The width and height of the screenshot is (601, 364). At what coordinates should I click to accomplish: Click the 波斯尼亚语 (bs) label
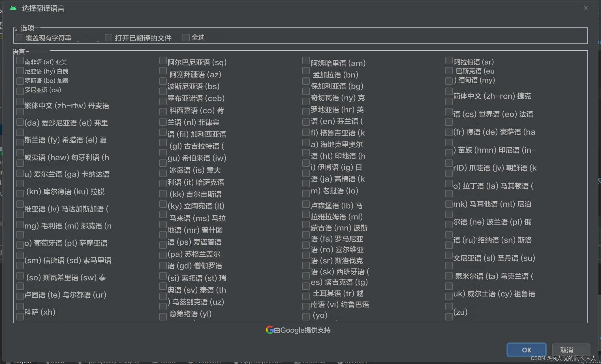tap(193, 86)
